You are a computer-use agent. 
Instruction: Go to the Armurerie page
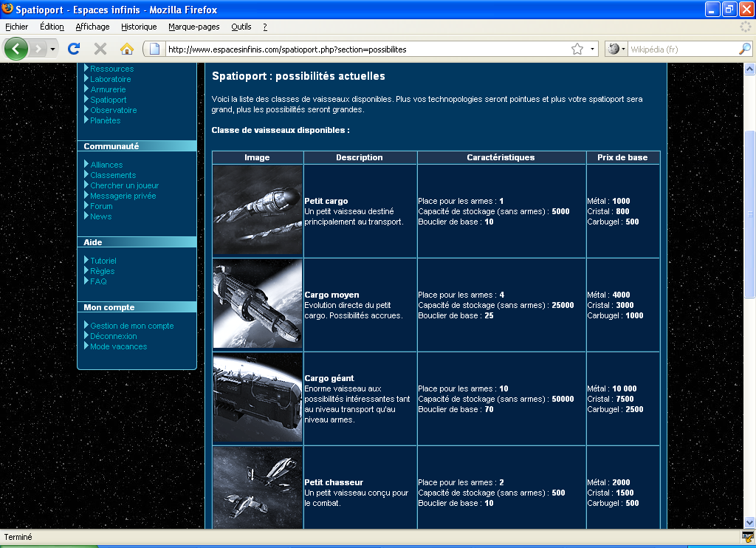[108, 89]
